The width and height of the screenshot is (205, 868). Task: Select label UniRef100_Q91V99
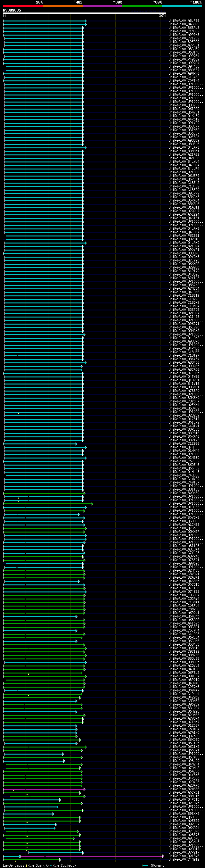click(x=184, y=123)
